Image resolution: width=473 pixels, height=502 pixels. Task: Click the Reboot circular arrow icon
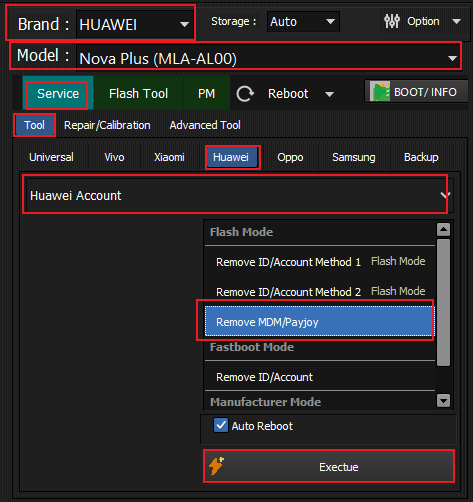tap(245, 94)
